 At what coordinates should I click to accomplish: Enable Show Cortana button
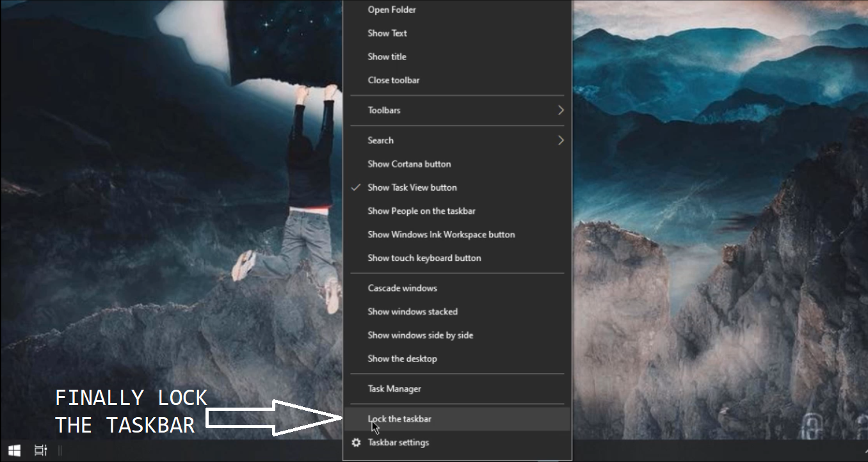[x=457, y=164]
